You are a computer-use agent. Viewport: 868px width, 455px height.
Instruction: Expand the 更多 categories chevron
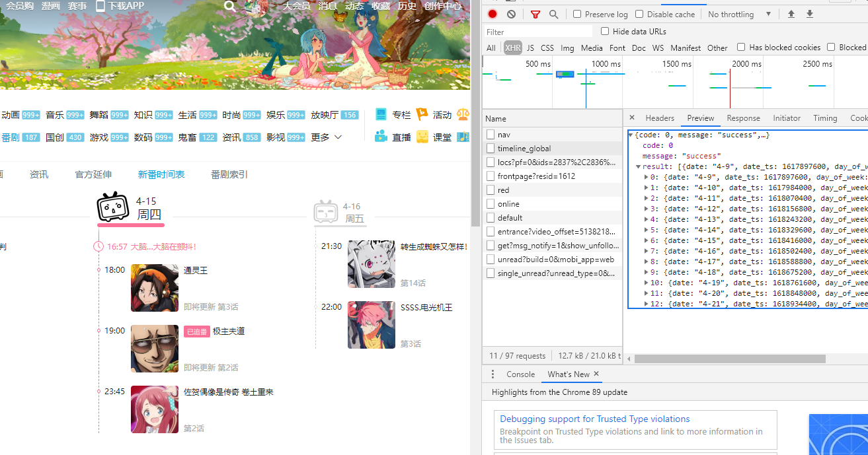[x=338, y=137]
